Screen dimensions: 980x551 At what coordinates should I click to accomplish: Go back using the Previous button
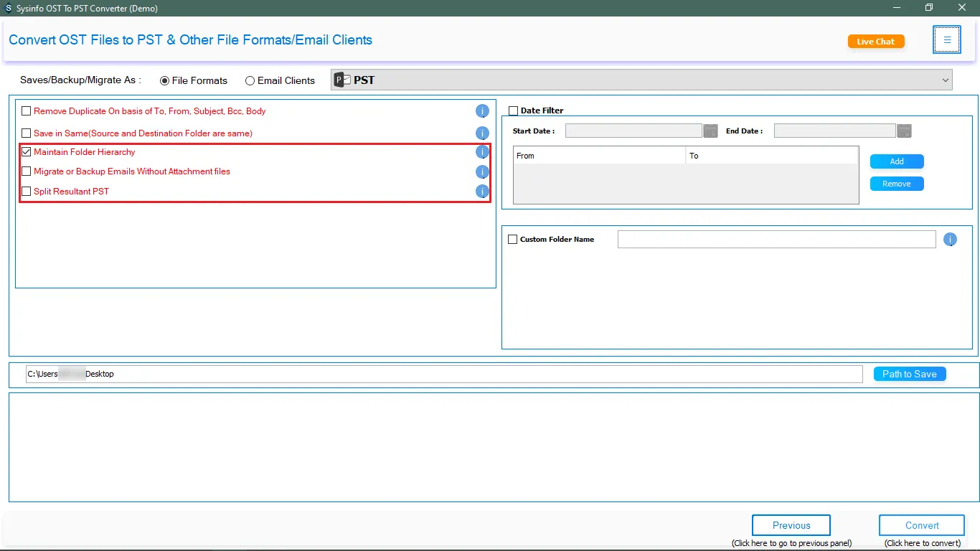coord(791,525)
